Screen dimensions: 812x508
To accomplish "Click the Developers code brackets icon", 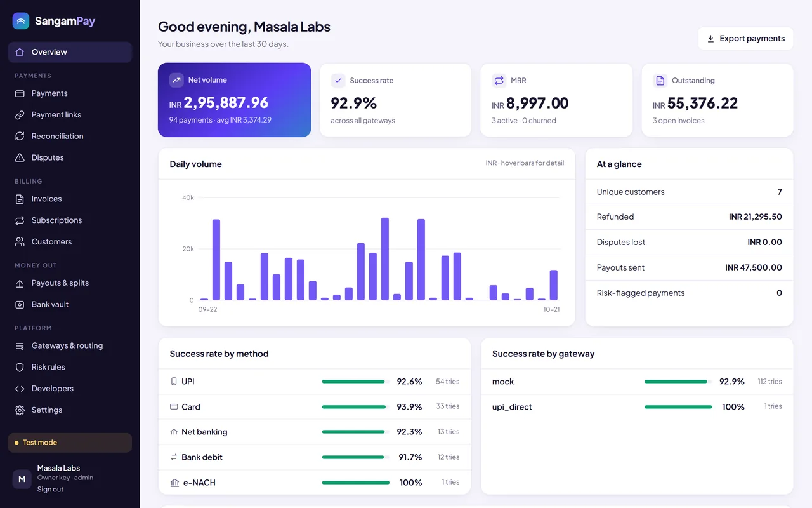I will (x=20, y=389).
